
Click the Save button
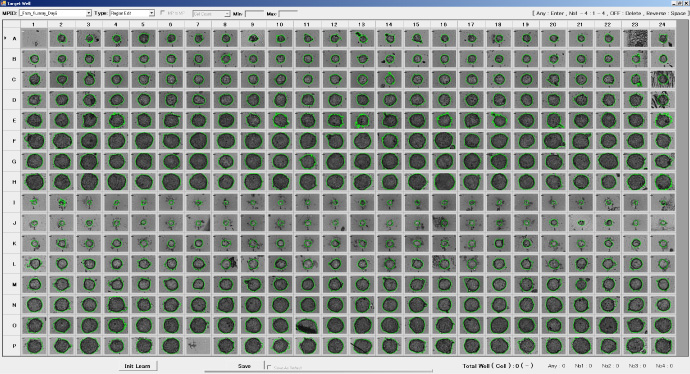244,366
